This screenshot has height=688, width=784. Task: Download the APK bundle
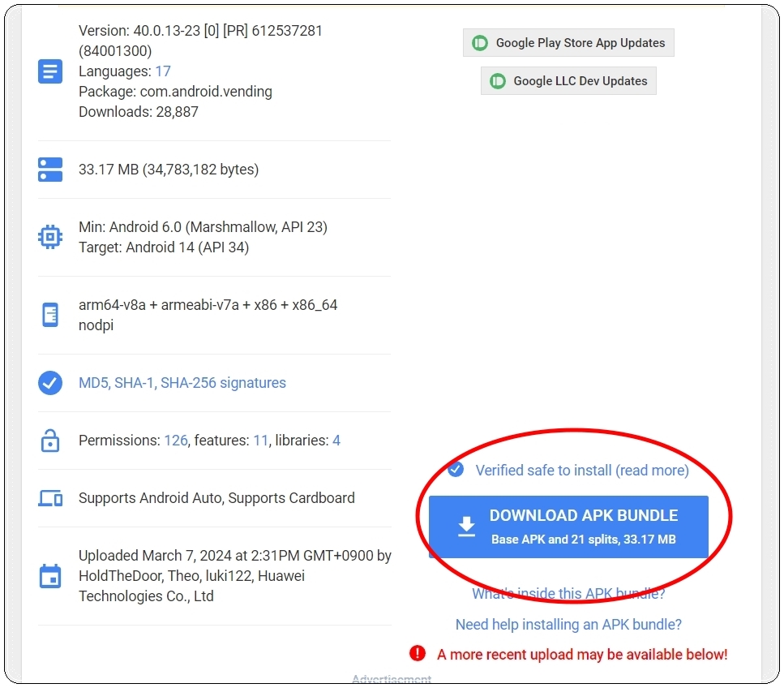coord(568,527)
